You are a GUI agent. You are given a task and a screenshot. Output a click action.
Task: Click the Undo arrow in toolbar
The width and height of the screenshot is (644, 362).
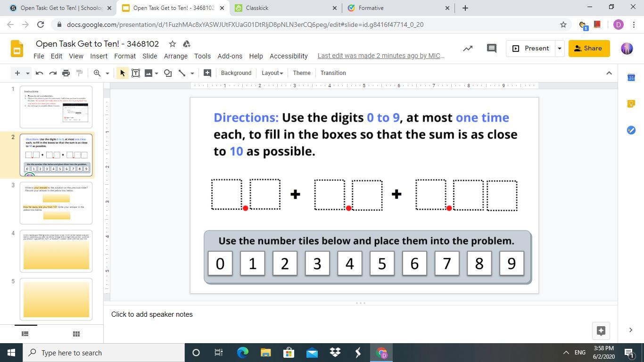tap(40, 73)
